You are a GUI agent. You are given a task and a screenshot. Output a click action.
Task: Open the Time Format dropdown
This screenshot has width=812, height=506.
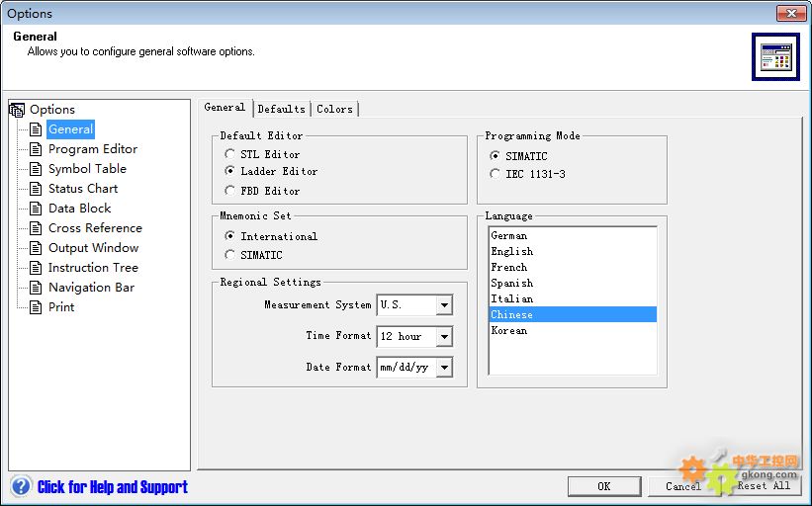[444, 336]
